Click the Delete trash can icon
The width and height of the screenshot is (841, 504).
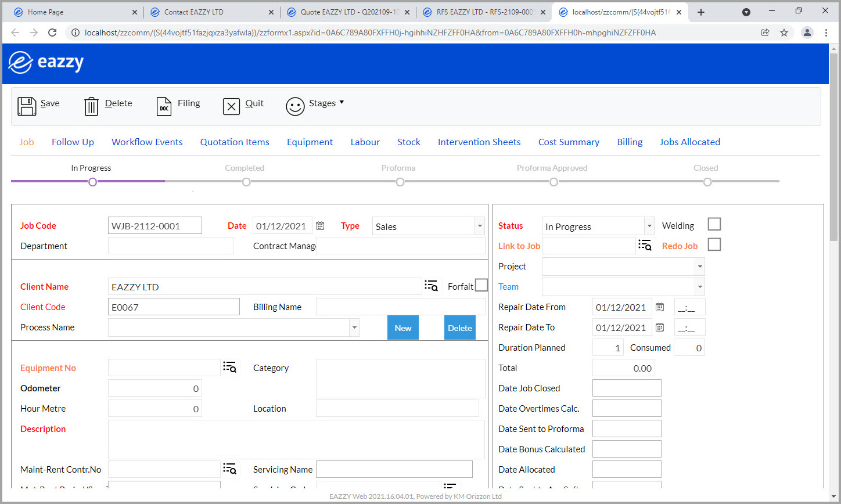click(92, 106)
